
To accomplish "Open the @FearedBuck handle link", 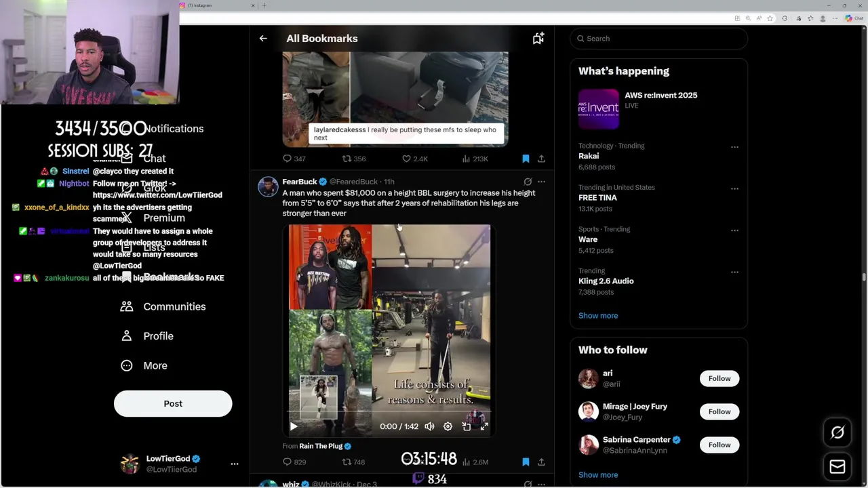I will point(353,182).
